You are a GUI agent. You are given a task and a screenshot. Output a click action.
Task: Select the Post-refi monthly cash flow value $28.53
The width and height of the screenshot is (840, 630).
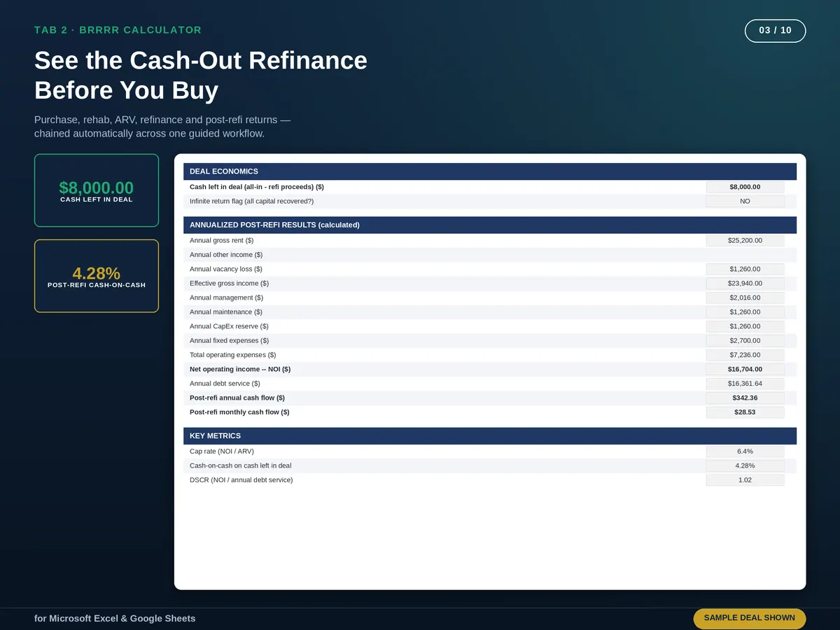(745, 412)
